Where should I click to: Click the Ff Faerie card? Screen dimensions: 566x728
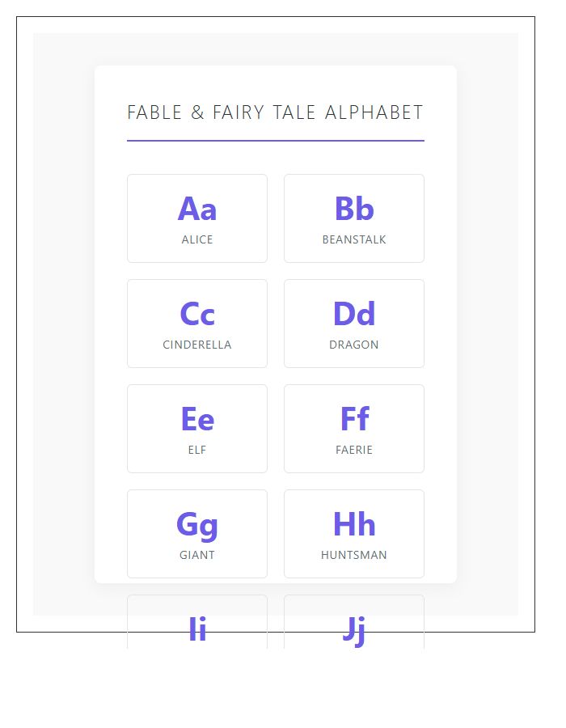[353, 428]
